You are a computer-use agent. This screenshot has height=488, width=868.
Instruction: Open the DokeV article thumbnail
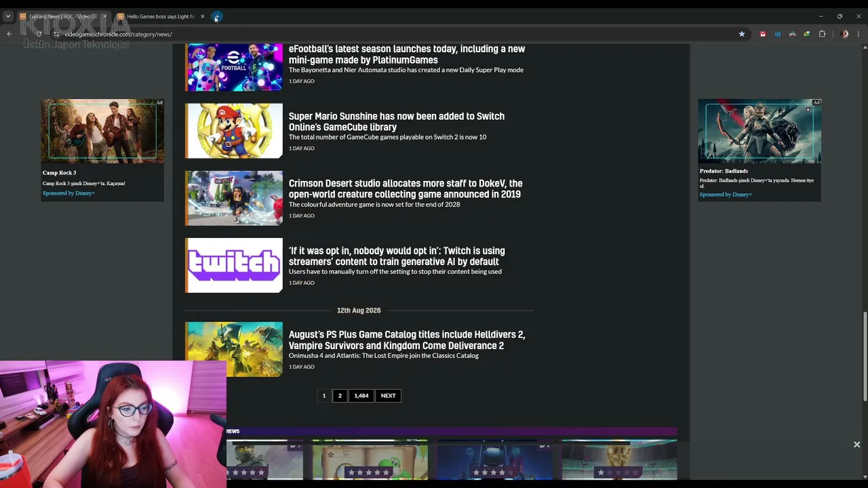point(234,198)
